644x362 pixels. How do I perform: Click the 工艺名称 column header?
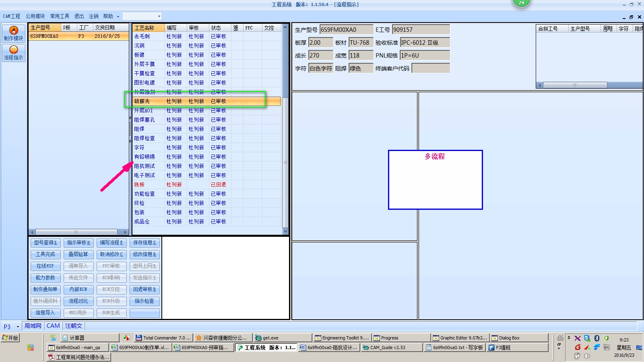pyautogui.click(x=149, y=28)
